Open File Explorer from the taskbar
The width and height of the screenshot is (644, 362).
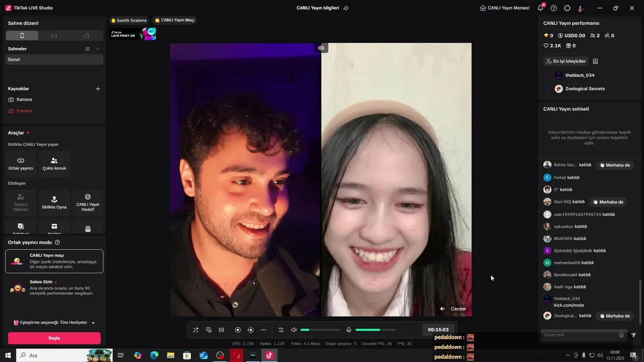(171, 355)
